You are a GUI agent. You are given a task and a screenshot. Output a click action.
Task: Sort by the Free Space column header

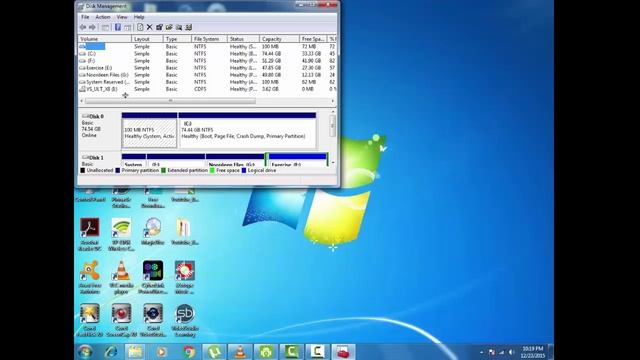(x=313, y=39)
